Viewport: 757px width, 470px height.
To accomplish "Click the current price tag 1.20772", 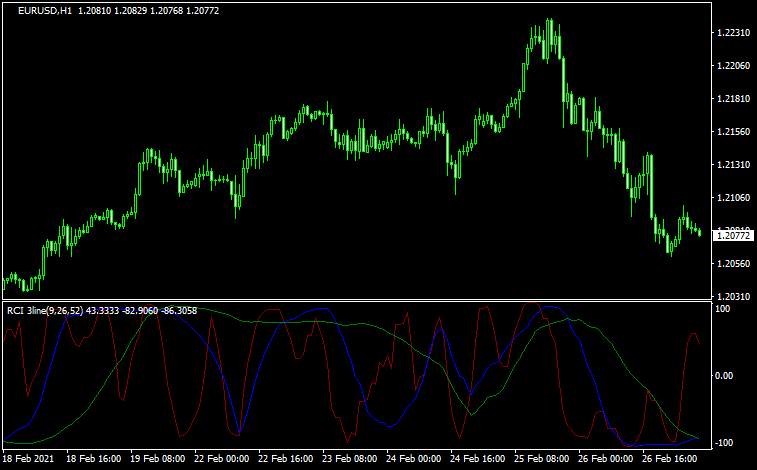I will (734, 236).
